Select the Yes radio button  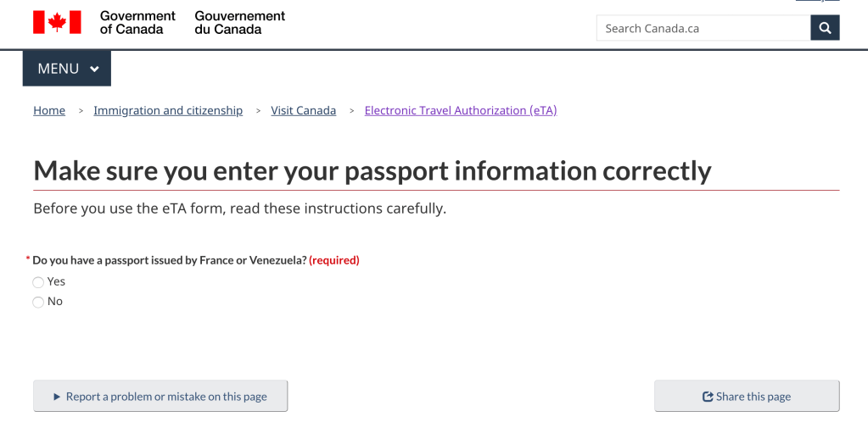pyautogui.click(x=38, y=282)
